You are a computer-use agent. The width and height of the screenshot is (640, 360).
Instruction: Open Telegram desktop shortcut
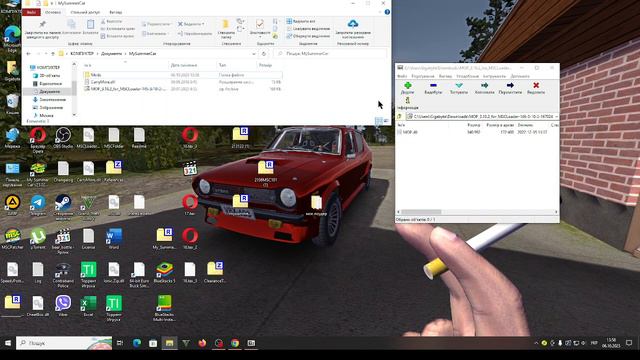(38, 206)
